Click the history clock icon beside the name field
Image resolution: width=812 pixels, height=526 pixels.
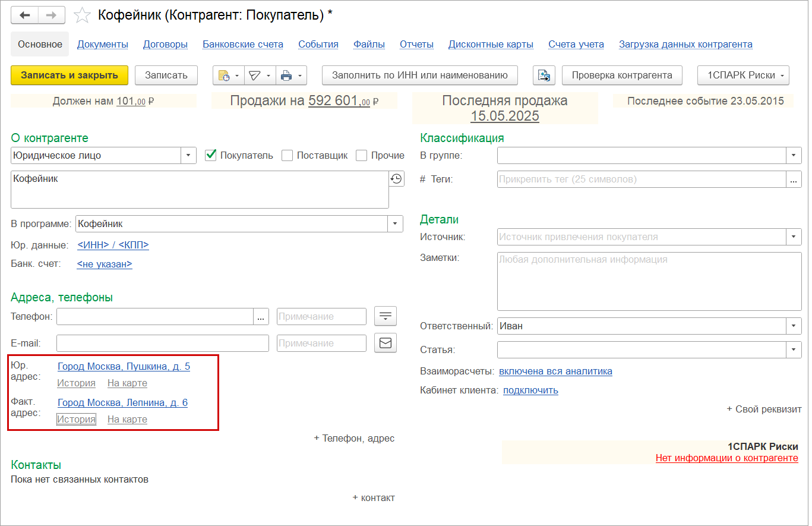point(396,178)
